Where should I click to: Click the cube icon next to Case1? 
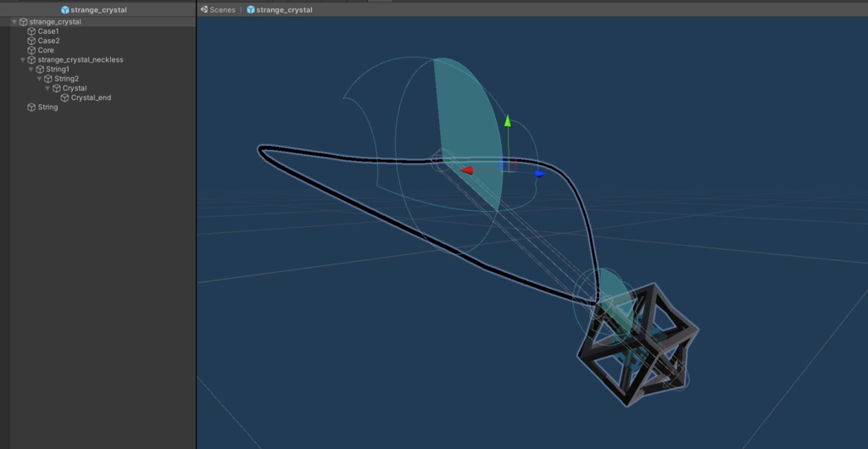pos(31,31)
